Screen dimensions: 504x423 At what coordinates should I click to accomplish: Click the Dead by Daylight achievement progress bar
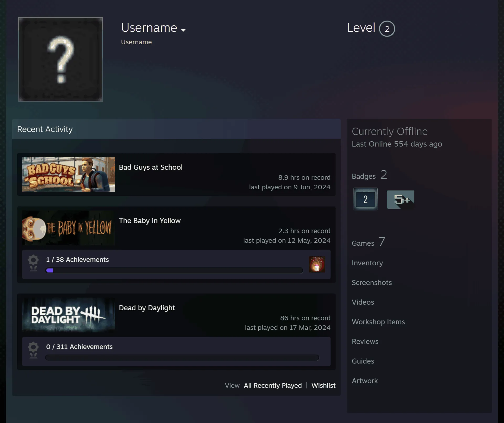tap(182, 357)
